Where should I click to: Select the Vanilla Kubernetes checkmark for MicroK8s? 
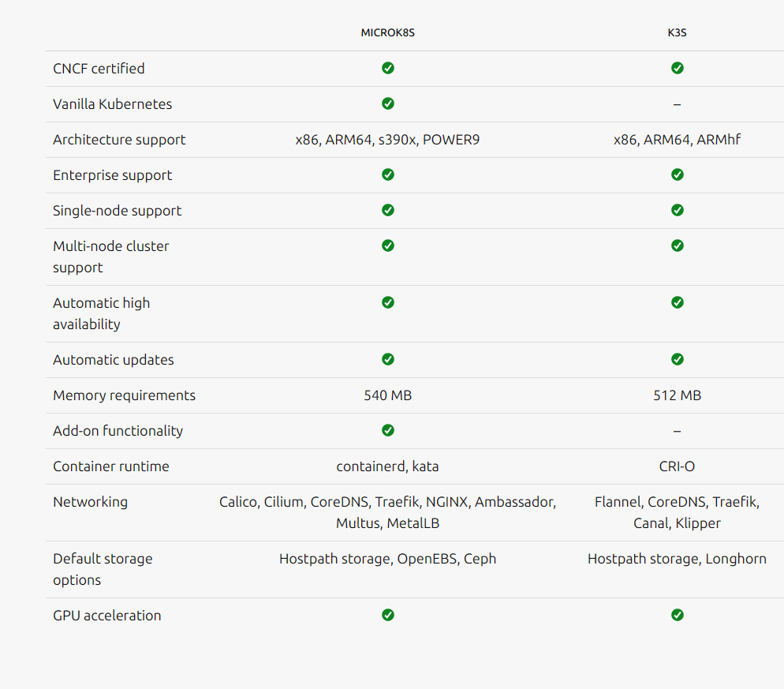click(x=387, y=103)
